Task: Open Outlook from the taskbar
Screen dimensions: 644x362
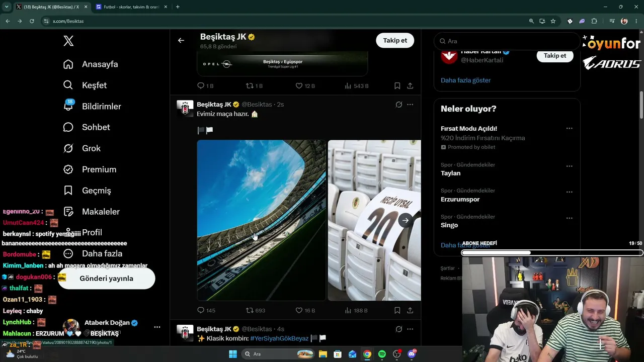Action: coord(352,354)
